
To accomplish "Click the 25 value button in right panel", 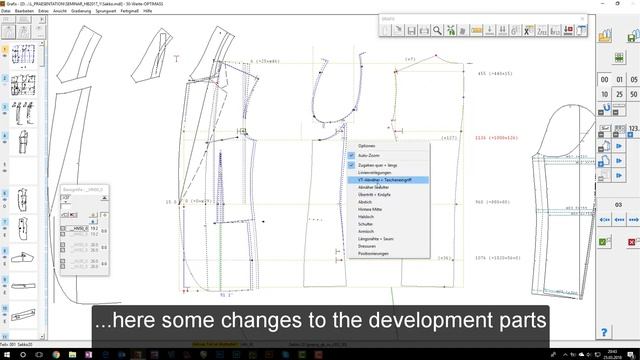I will pos(619,94).
